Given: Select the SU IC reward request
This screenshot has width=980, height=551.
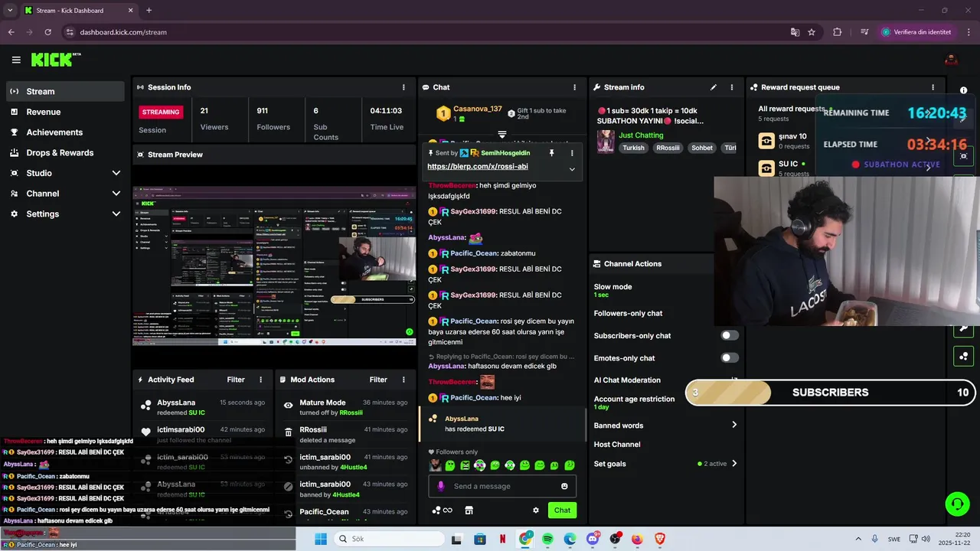Looking at the screenshot, I should click(x=787, y=168).
